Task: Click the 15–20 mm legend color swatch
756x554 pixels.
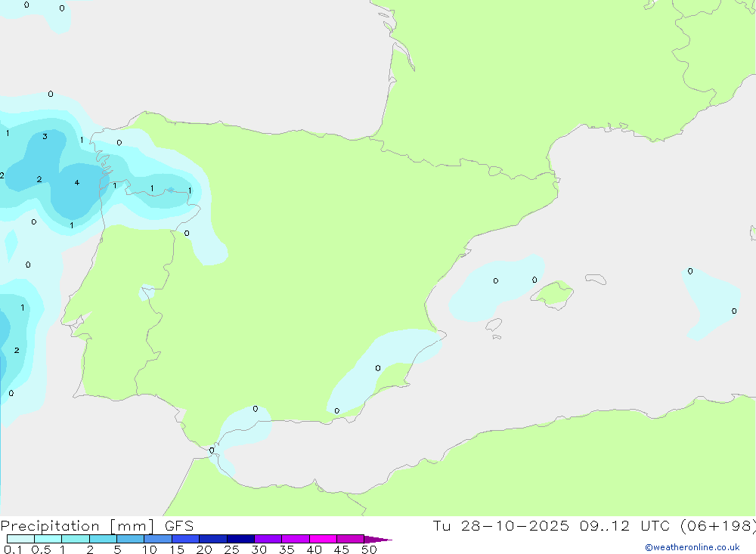Action: click(x=185, y=539)
